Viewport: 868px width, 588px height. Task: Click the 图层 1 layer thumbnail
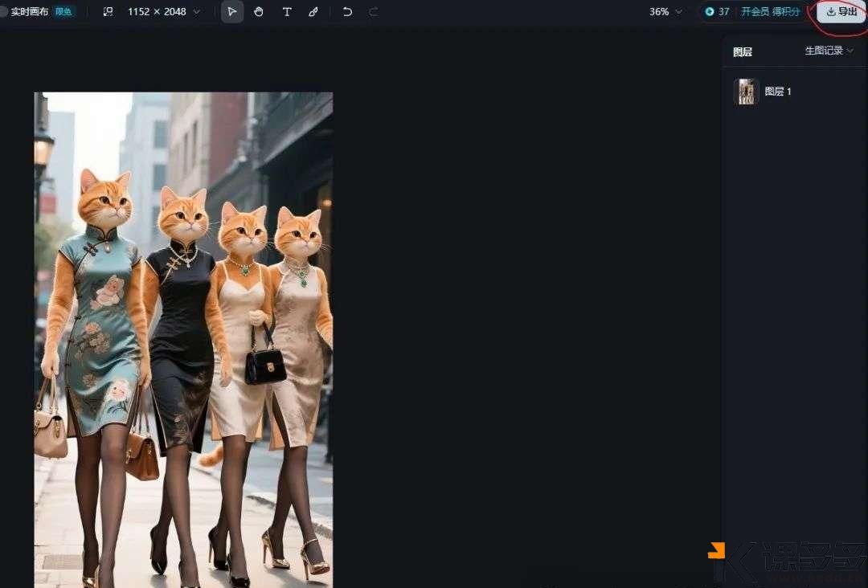[x=747, y=92]
